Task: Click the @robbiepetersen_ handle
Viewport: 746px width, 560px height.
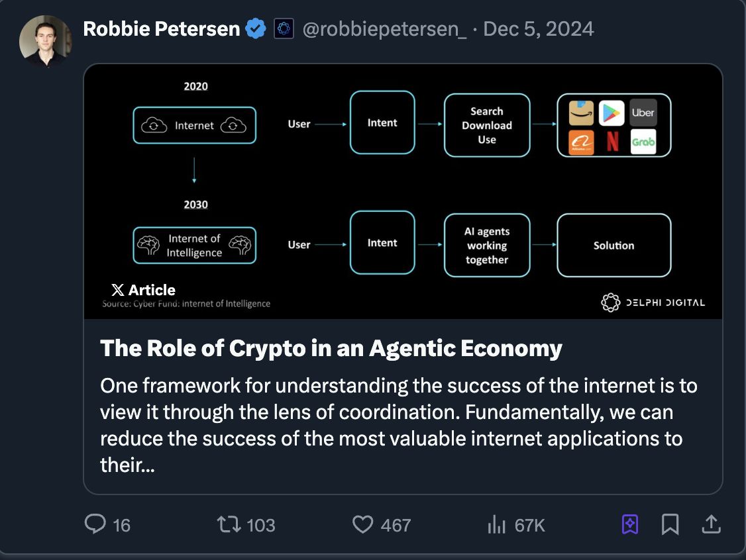Action: point(384,29)
